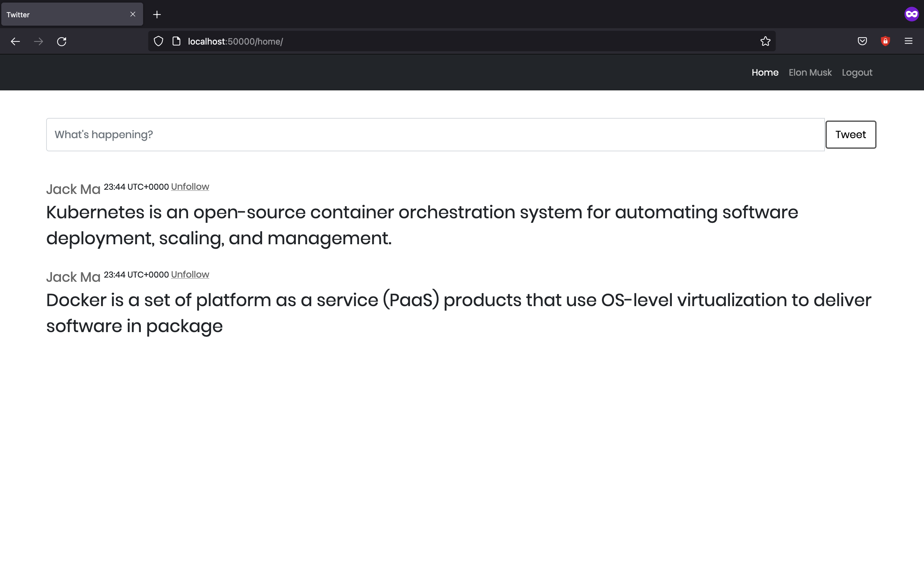Click the localhost URL address bar
Viewport: 924px width, 577px height.
458,41
